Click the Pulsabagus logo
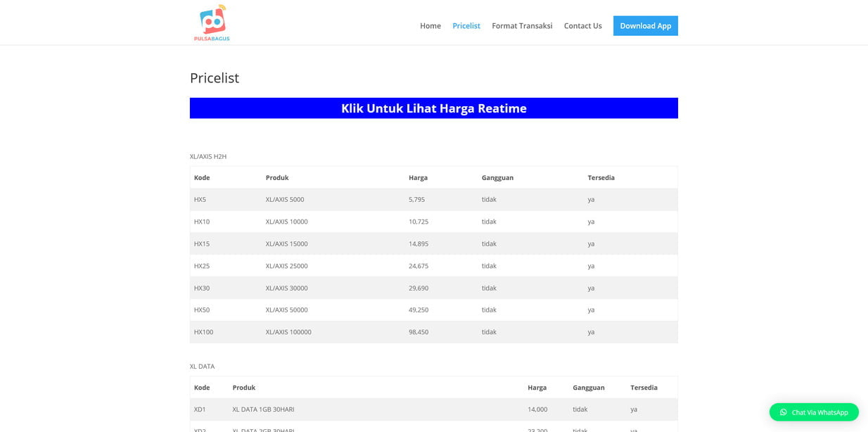This screenshot has width=868, height=432. click(x=212, y=23)
